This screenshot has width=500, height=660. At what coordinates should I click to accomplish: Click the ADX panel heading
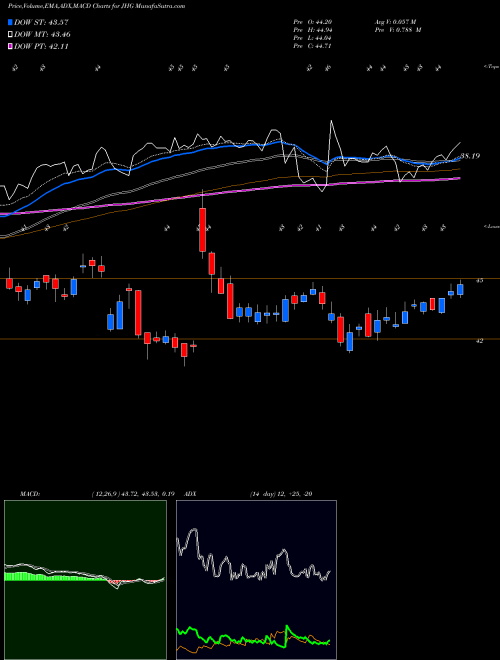(x=191, y=494)
